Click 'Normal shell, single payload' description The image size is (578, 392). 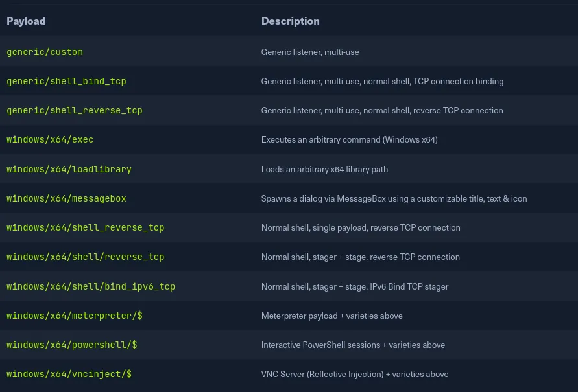361,228
